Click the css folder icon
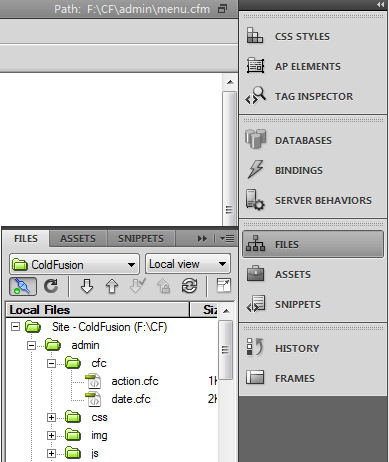Image resolution: width=389 pixels, height=462 pixels. click(x=73, y=417)
